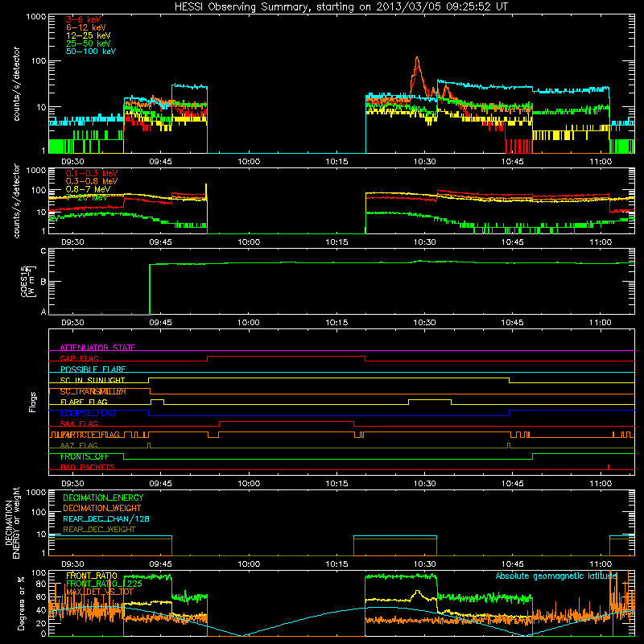Click the SC_TRANSMITTER flag label

coord(93,391)
